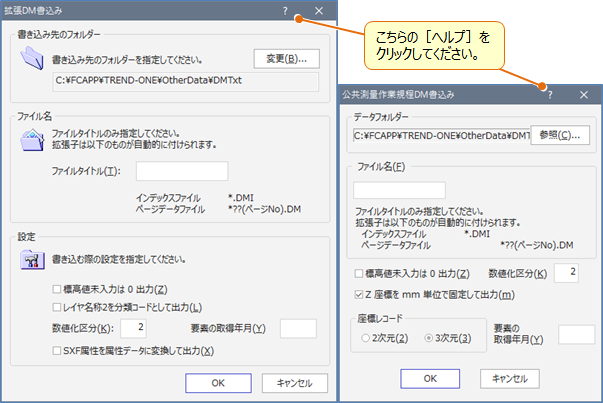The width and height of the screenshot is (603, 403).
Task: Click the file icon in ファイル名 group
Action: (x=32, y=140)
